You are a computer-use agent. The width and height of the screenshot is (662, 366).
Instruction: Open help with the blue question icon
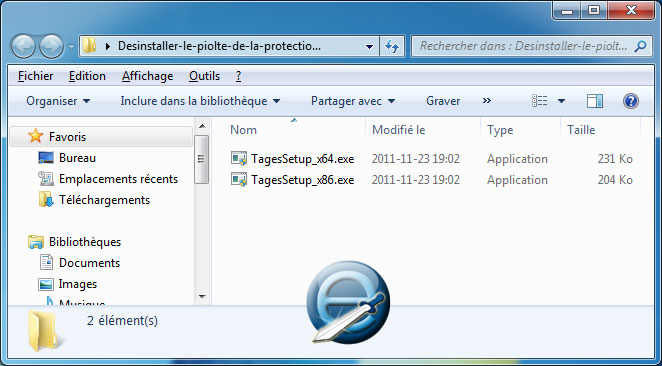point(631,101)
